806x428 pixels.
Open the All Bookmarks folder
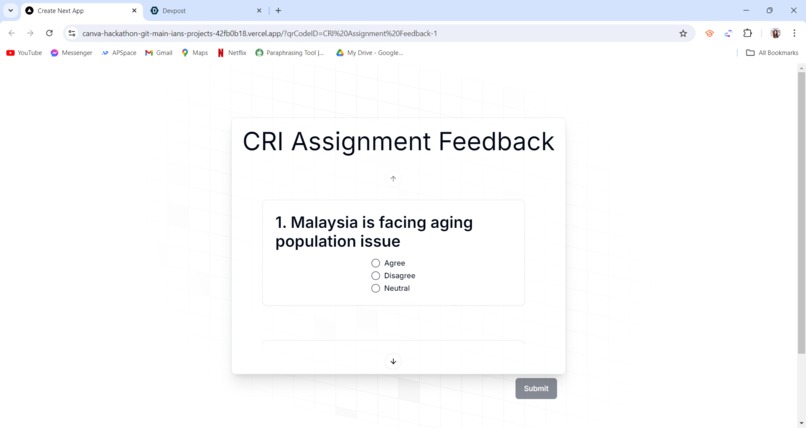point(772,53)
